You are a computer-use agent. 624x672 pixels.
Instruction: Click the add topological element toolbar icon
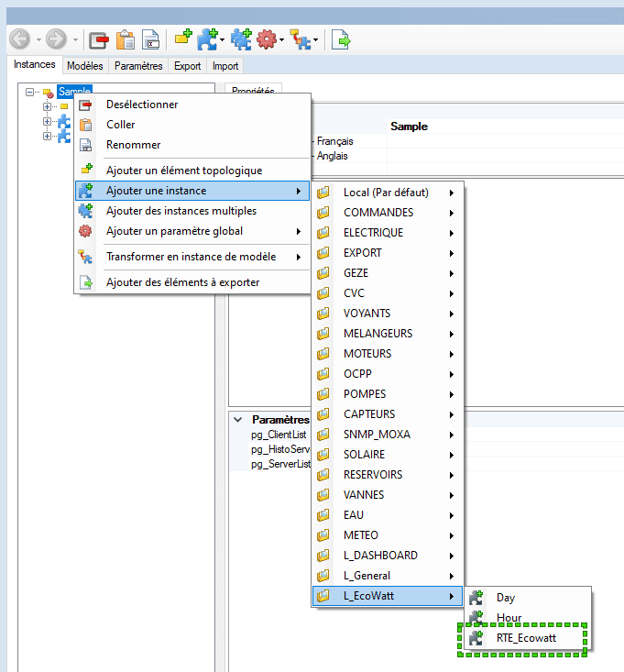click(183, 38)
